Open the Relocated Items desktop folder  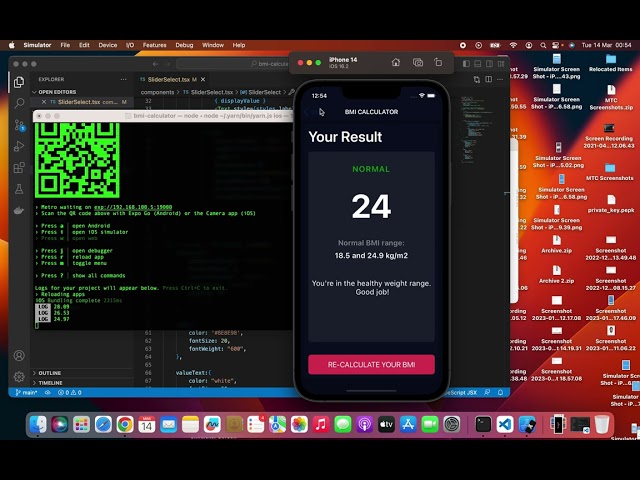(x=611, y=63)
